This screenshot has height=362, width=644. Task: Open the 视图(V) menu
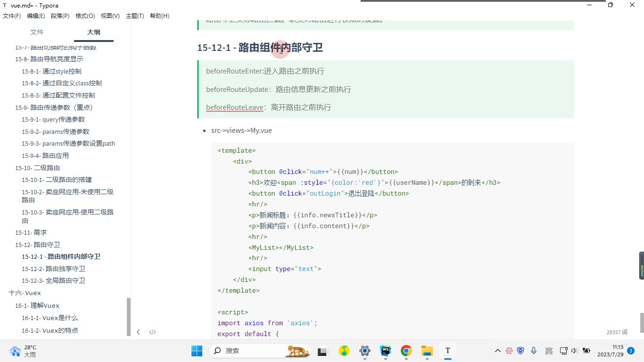[110, 16]
